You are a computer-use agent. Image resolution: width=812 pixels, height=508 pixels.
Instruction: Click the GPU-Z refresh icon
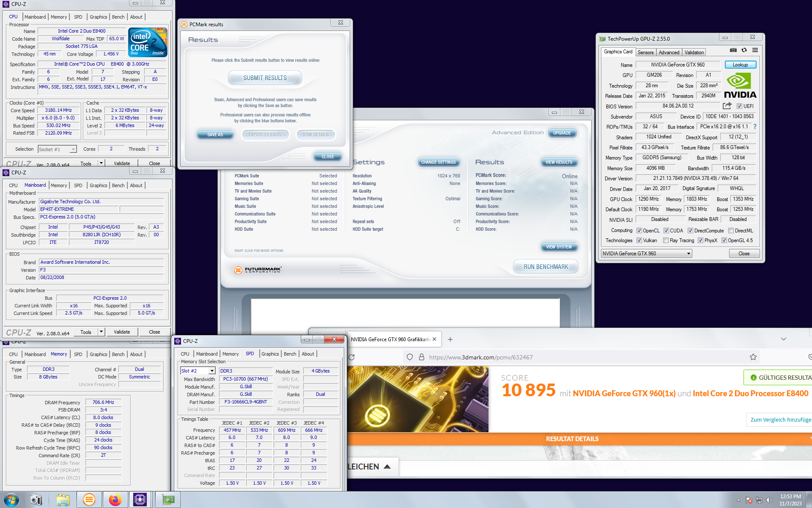[x=744, y=50]
